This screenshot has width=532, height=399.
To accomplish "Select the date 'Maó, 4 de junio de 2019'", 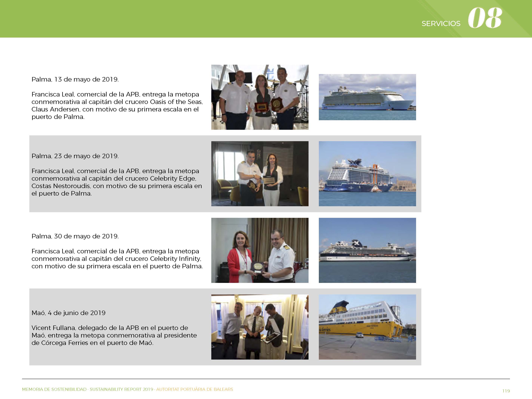I will (x=69, y=313).
